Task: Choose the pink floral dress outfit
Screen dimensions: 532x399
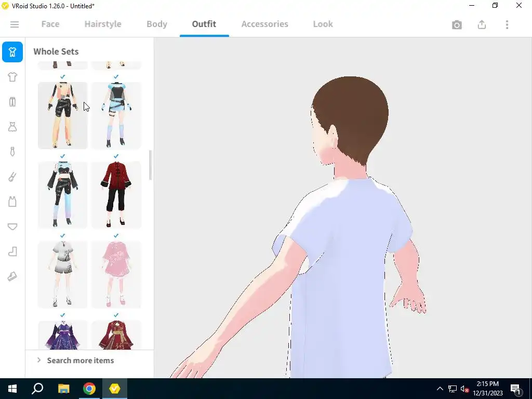Action: coord(116,274)
